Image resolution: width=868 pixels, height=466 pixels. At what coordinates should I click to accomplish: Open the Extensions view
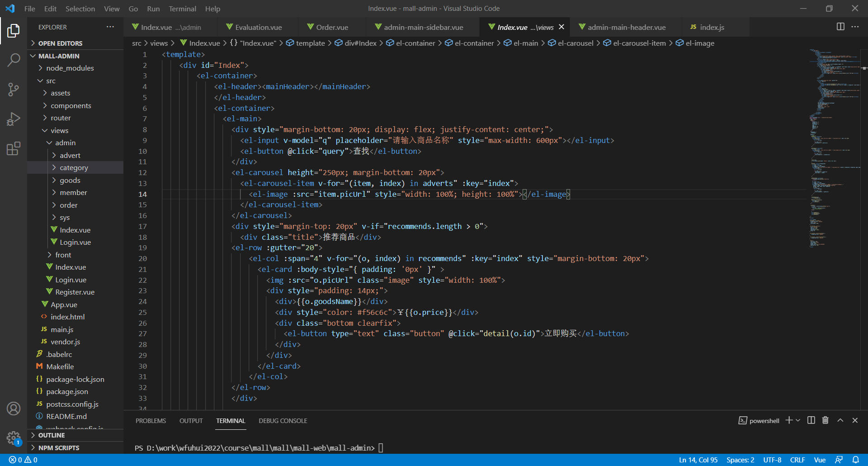tap(14, 148)
